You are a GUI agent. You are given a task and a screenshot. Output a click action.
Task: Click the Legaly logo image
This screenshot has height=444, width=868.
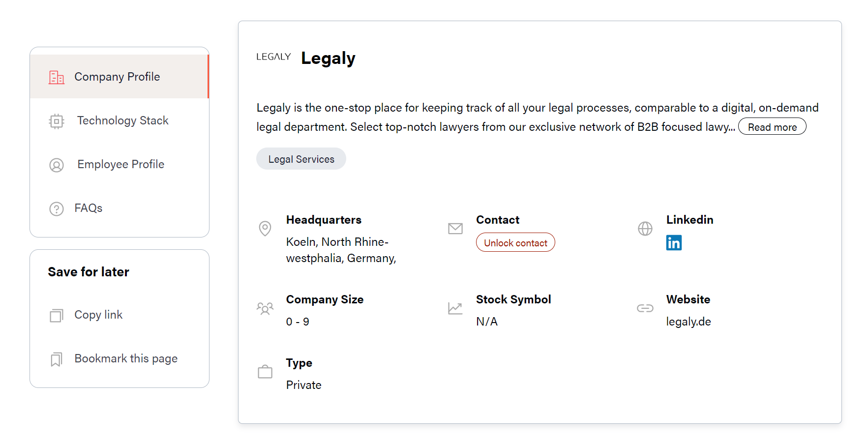click(x=273, y=57)
